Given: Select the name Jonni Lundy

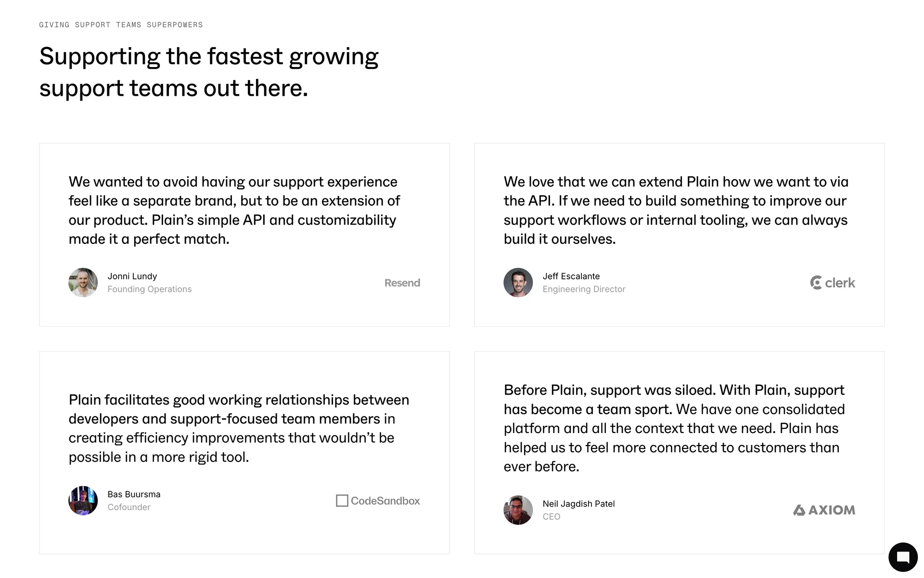Looking at the screenshot, I should click(x=132, y=276).
